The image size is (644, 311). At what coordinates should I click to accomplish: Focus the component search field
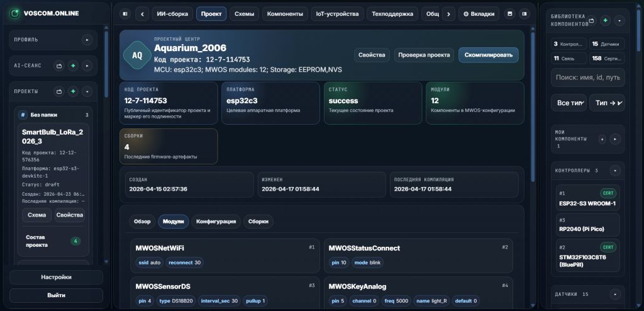(588, 77)
